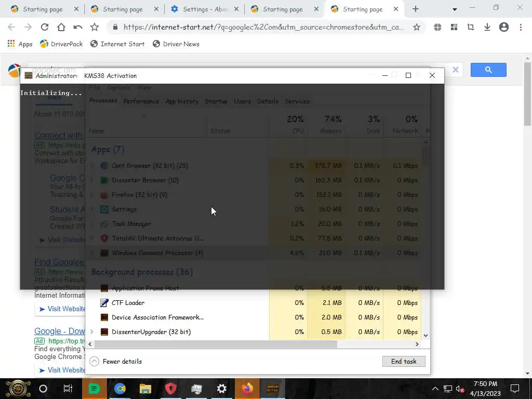Open the 'Google - Dow' ad link
Viewport: 532px width, 399px height.
click(x=59, y=331)
